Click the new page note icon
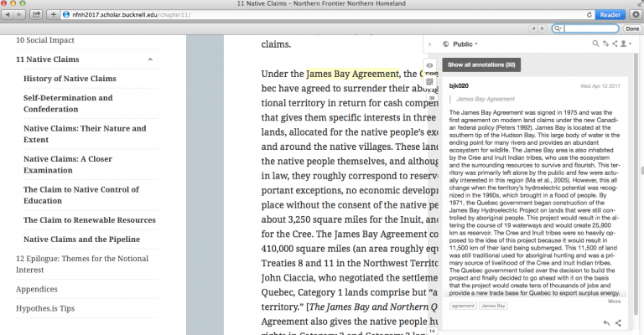 (x=429, y=81)
